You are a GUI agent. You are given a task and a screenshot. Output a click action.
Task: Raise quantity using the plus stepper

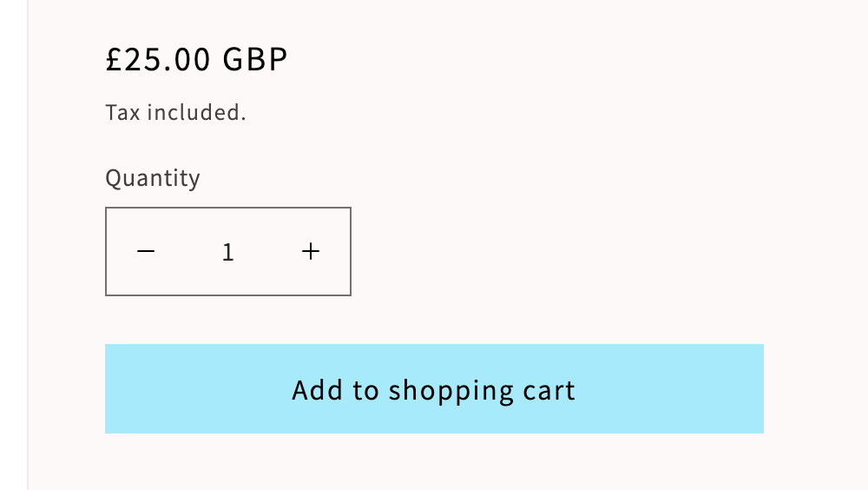click(x=311, y=252)
